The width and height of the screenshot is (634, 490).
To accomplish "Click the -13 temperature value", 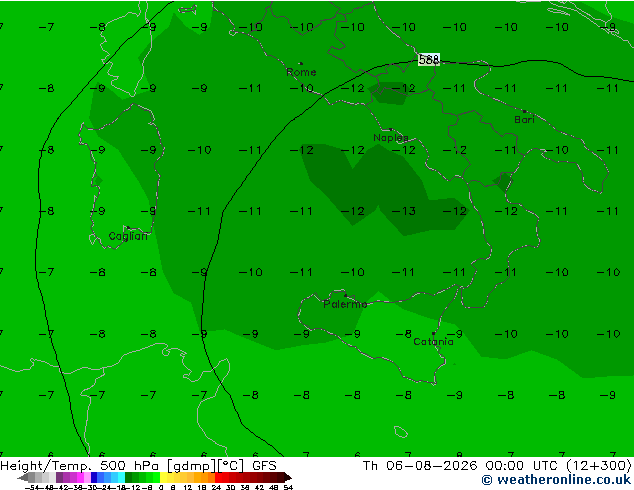I will pos(404,211).
